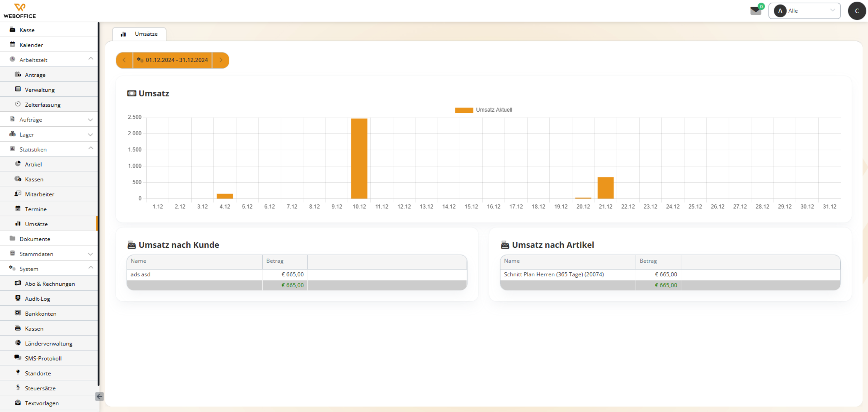Open the mail inbox envelope icon

pos(755,11)
